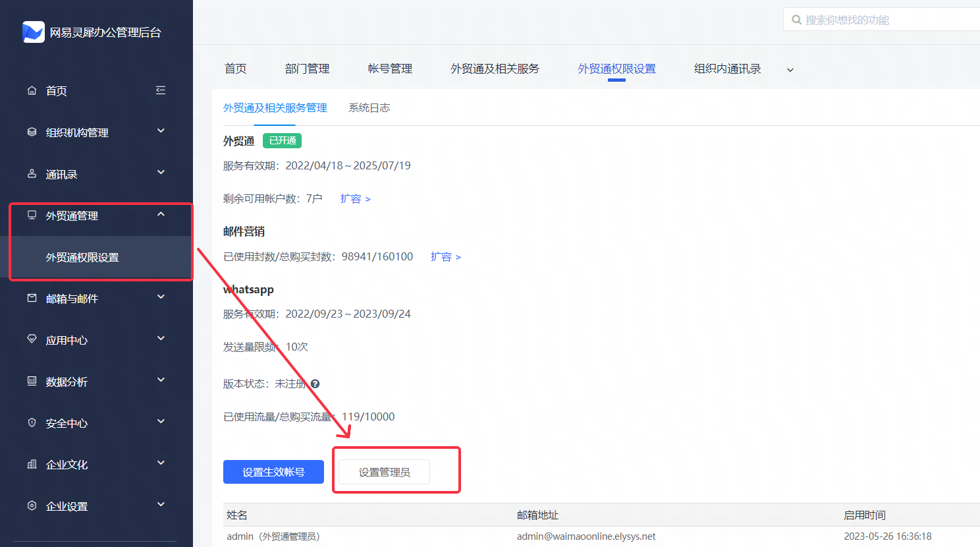The image size is (980, 547).
Task: Click the whatsapp service period 2022/09/23～2023/09/24
Action: coord(348,314)
